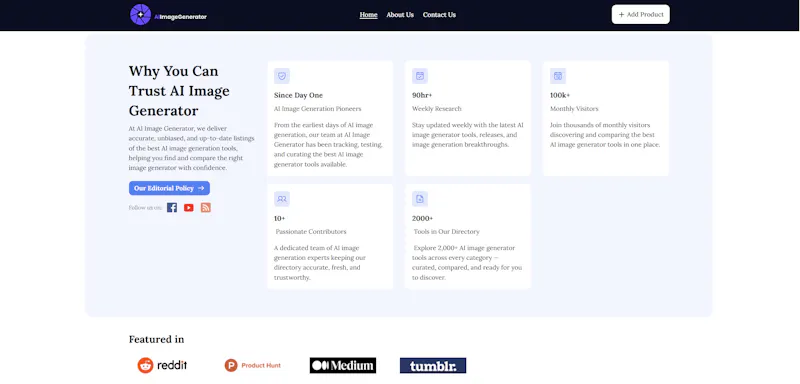Open the Facebook follow icon
This screenshot has width=800, height=384.
pos(172,208)
